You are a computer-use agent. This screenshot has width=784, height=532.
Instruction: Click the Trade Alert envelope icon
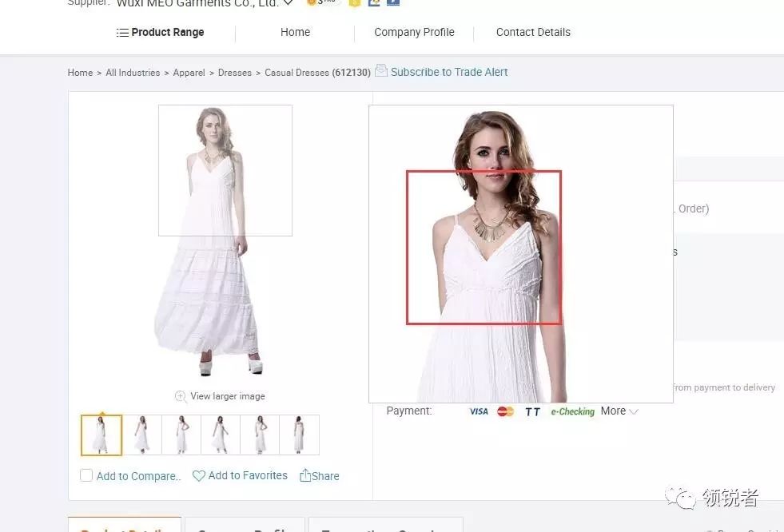point(381,70)
